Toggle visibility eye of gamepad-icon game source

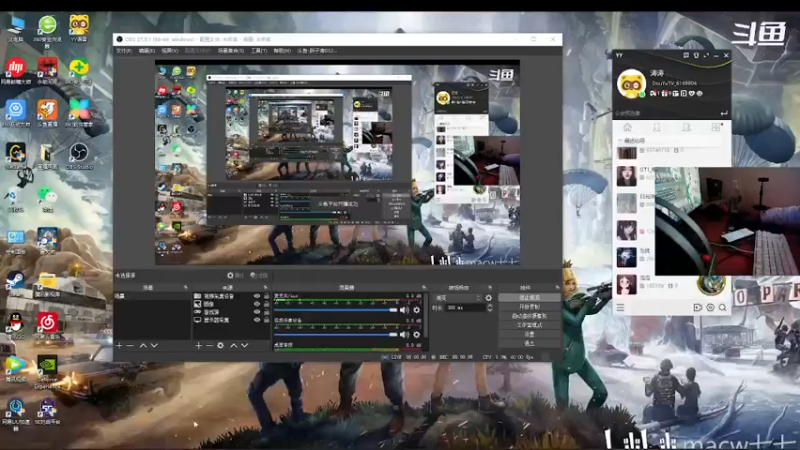(257, 312)
